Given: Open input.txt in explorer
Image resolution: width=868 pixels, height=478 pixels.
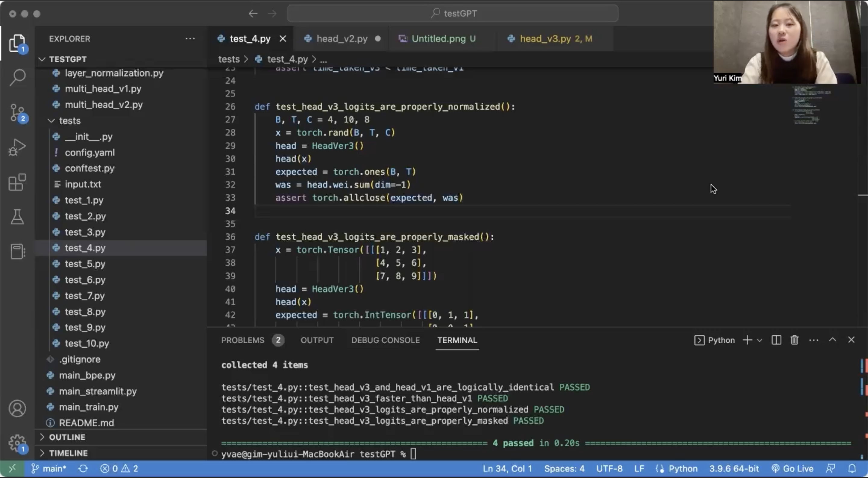Looking at the screenshot, I should pyautogui.click(x=121, y=184).
